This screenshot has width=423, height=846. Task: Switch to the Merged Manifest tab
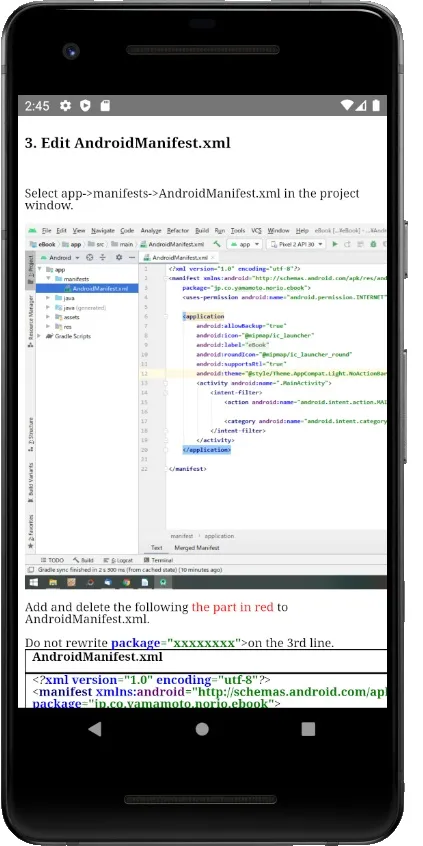point(196,548)
